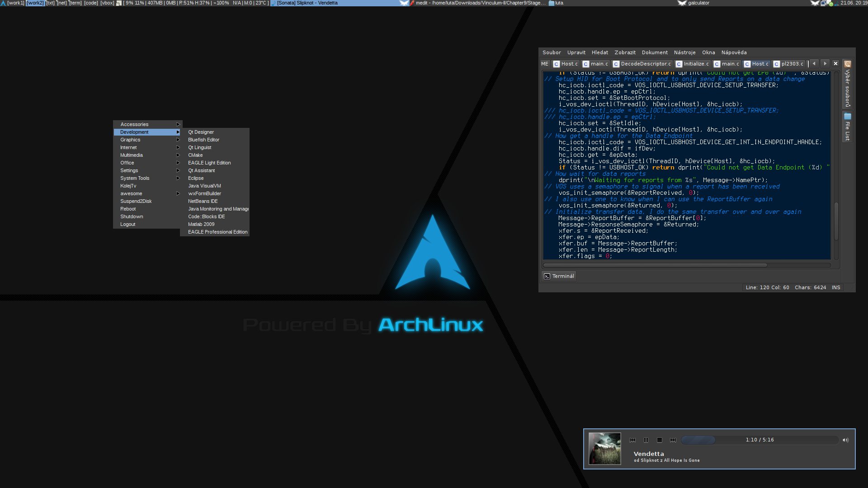
Task: Launch EAGLE Professional Edition
Action: [215, 232]
